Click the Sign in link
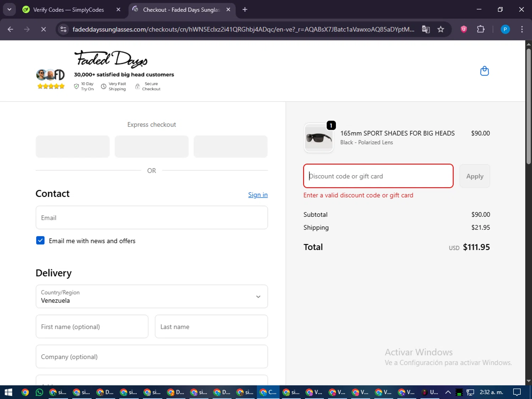Viewport: 532px width, 399px height. (258, 195)
